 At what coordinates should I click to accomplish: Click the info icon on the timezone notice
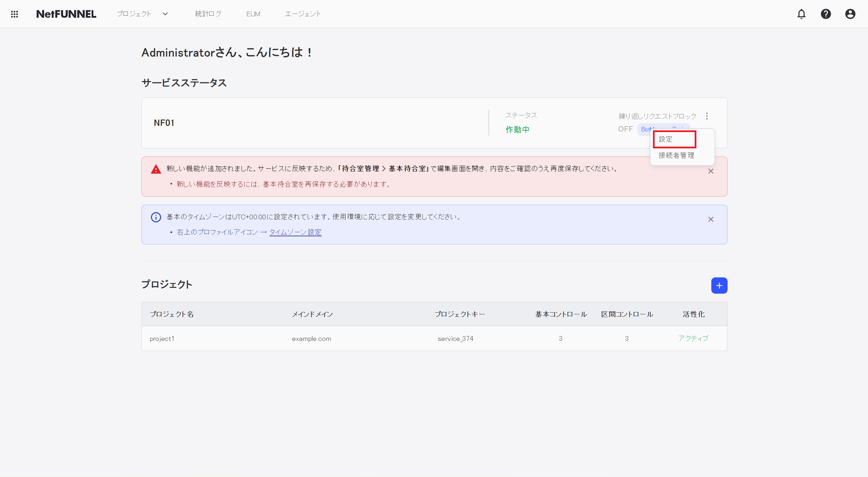pyautogui.click(x=155, y=217)
